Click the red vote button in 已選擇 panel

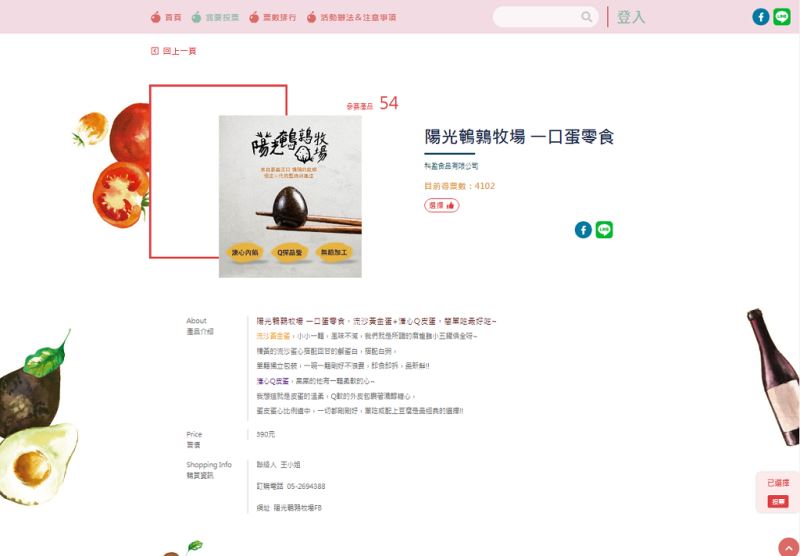tap(778, 501)
